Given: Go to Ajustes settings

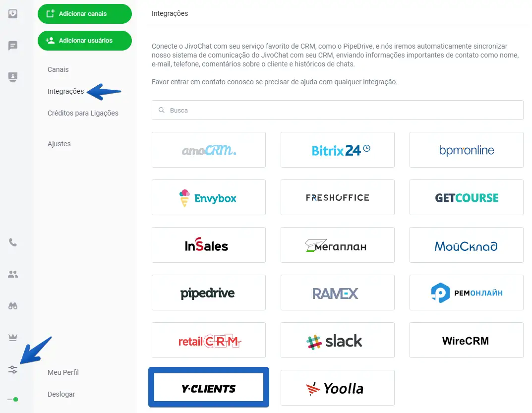Looking at the screenshot, I should tap(59, 144).
